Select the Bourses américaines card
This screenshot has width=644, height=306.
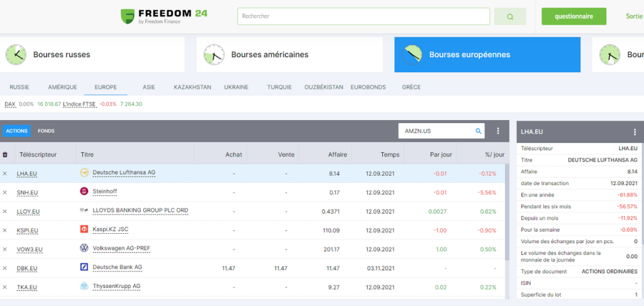[289, 55]
